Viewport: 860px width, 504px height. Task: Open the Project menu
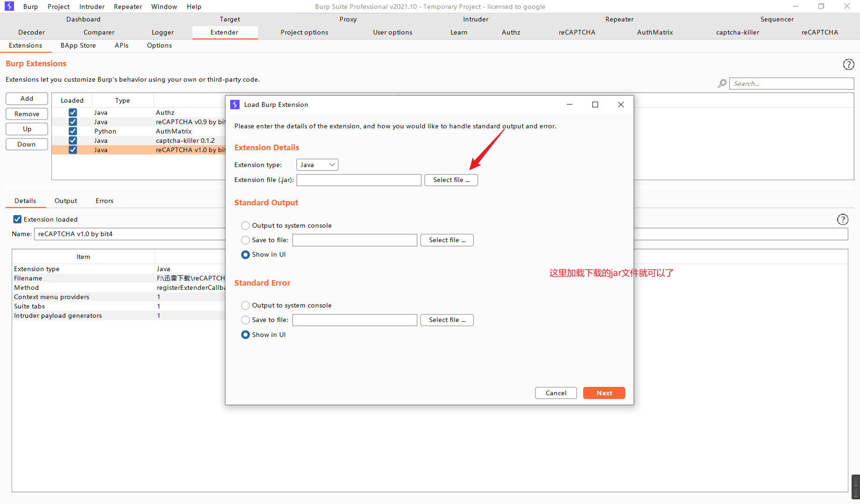[59, 7]
